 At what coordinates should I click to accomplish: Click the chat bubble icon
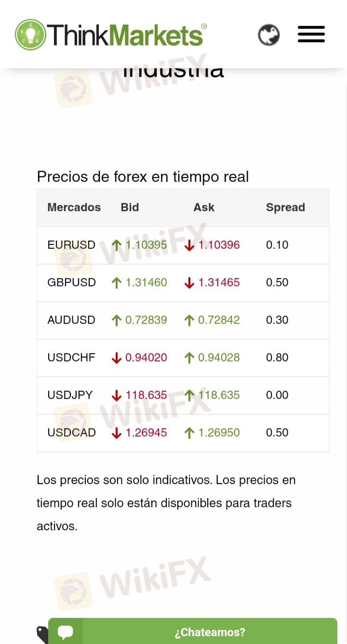(x=66, y=632)
